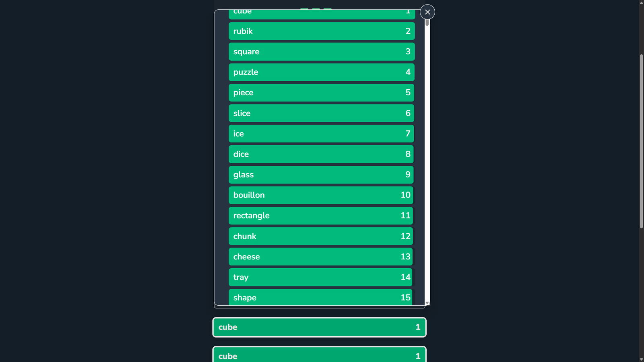Select the cheese word row

321,257
